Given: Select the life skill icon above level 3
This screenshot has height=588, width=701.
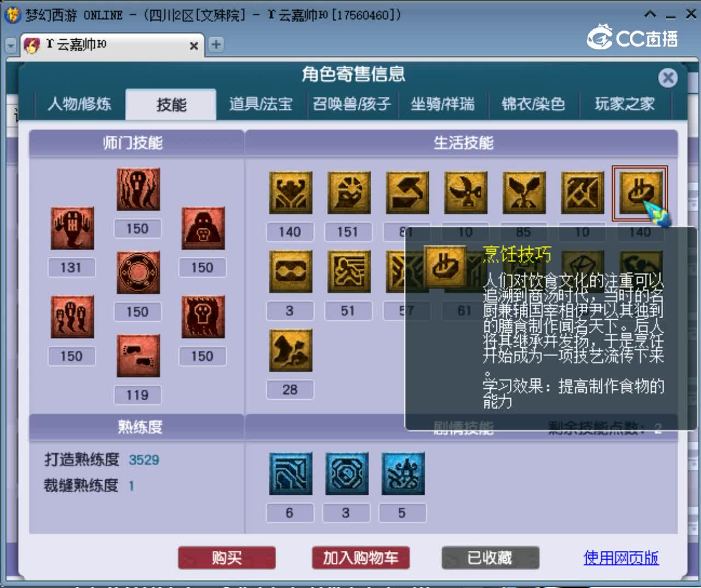Looking at the screenshot, I should pyautogui.click(x=290, y=271).
